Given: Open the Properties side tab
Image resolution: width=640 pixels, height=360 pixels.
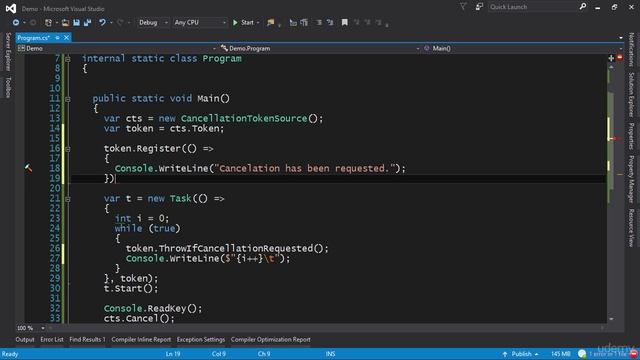Looking at the screenshot, I should [x=631, y=136].
